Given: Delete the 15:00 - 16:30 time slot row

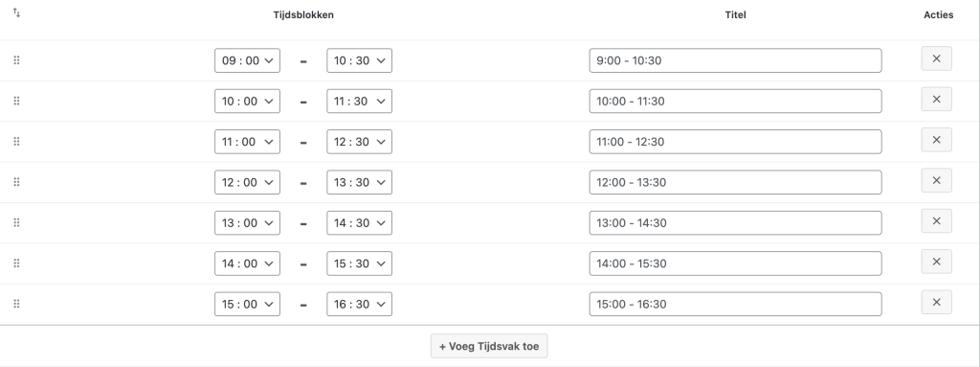Looking at the screenshot, I should (x=936, y=302).
